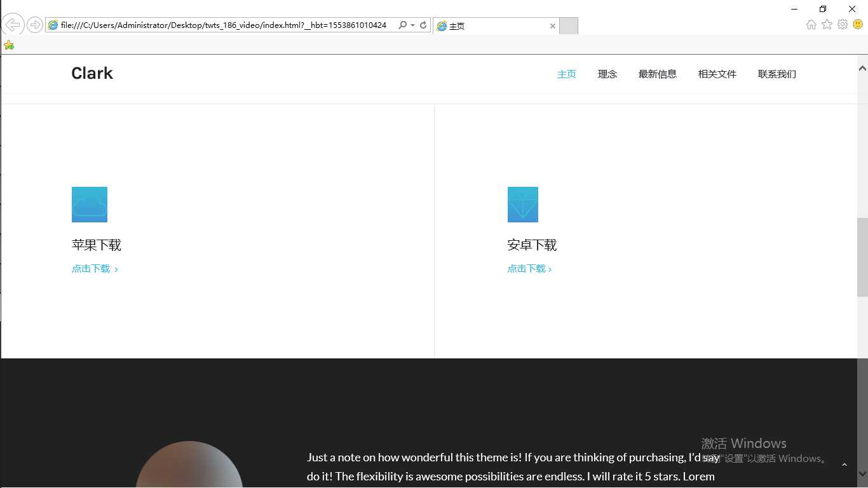Open the address bar history dropdown arrow

413,25
